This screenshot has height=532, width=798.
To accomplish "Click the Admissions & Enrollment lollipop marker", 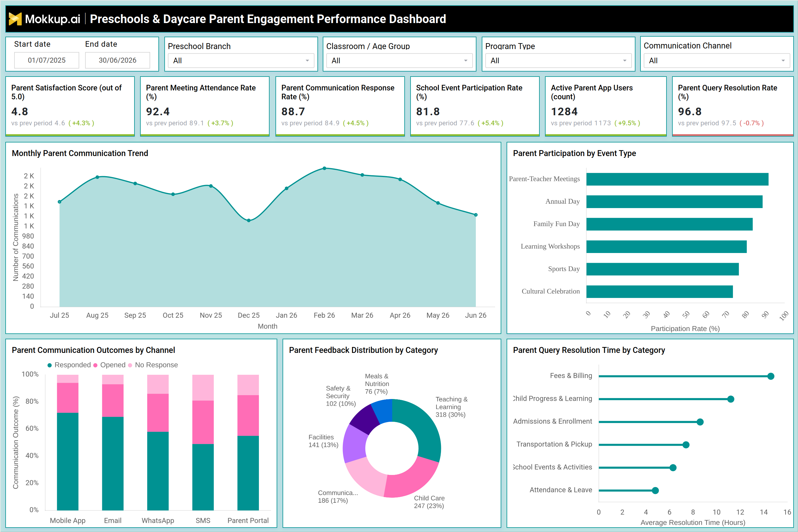I will coord(700,422).
